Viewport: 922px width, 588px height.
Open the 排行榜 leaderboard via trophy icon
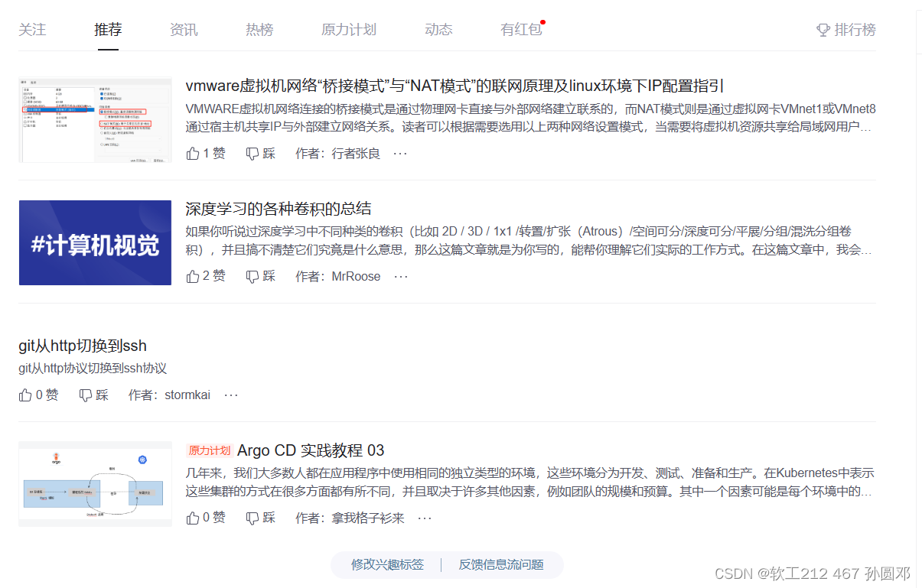click(845, 29)
